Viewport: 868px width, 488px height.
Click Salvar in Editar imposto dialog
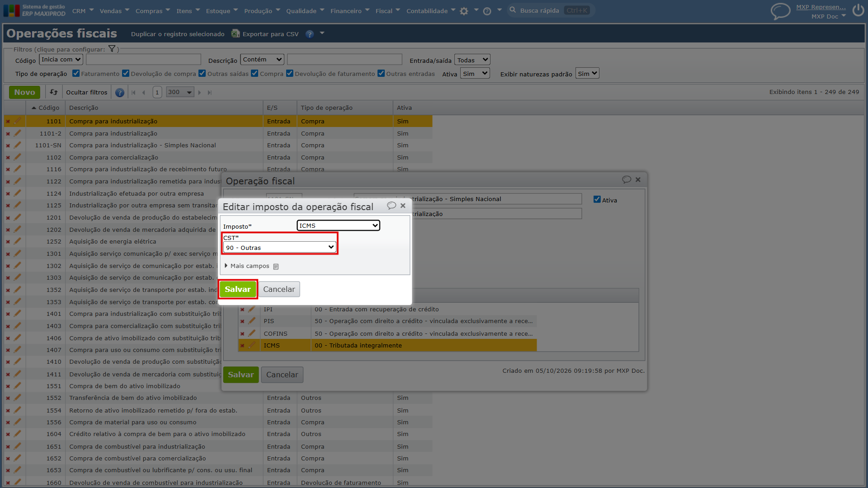[238, 289]
